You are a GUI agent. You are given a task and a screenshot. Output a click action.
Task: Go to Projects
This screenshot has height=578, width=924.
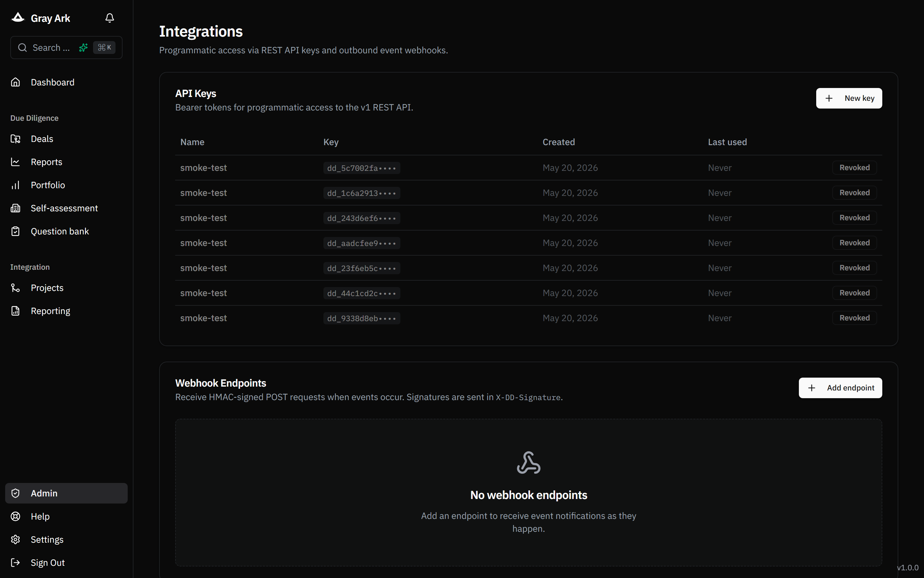pyautogui.click(x=66, y=288)
